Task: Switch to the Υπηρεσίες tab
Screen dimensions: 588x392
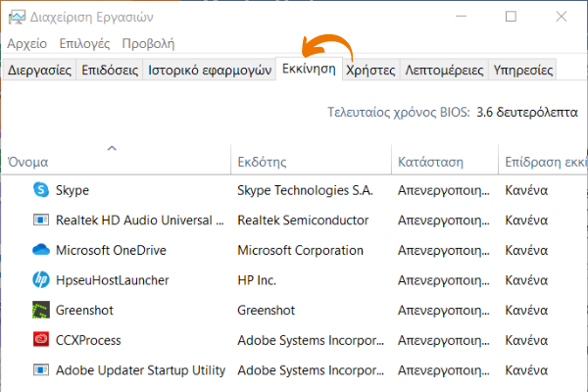Action: 522,70
